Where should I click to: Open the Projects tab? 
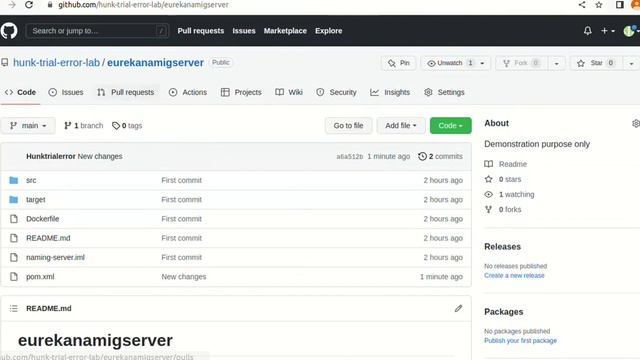pyautogui.click(x=241, y=92)
